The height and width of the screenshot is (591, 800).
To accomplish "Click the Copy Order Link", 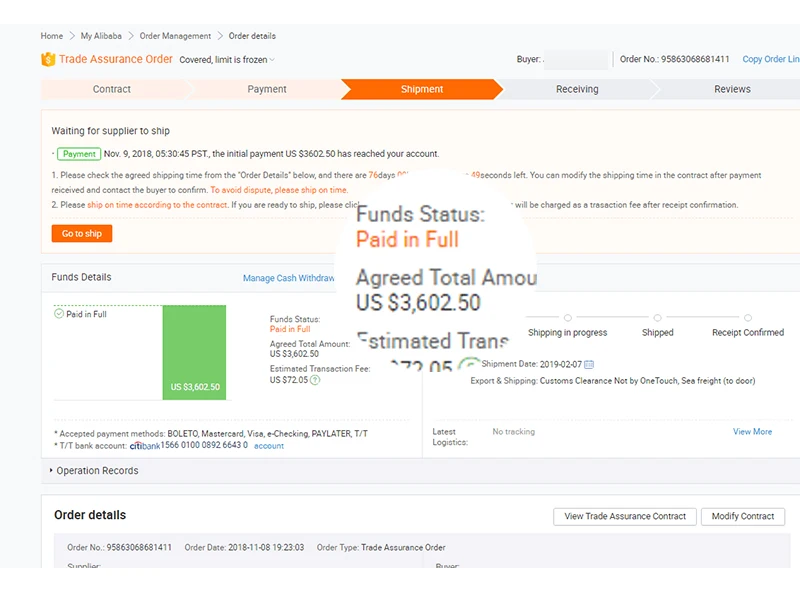I will coord(770,59).
